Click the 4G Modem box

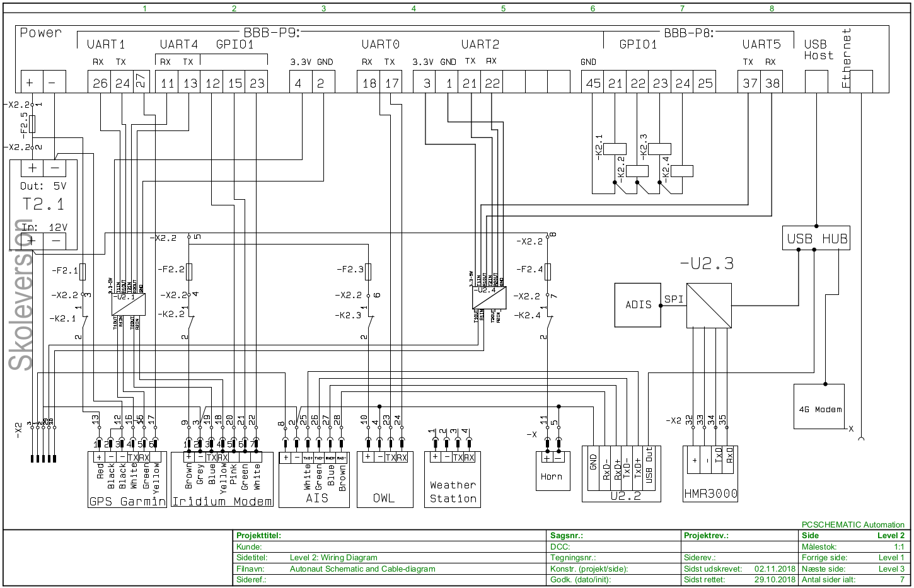click(819, 409)
